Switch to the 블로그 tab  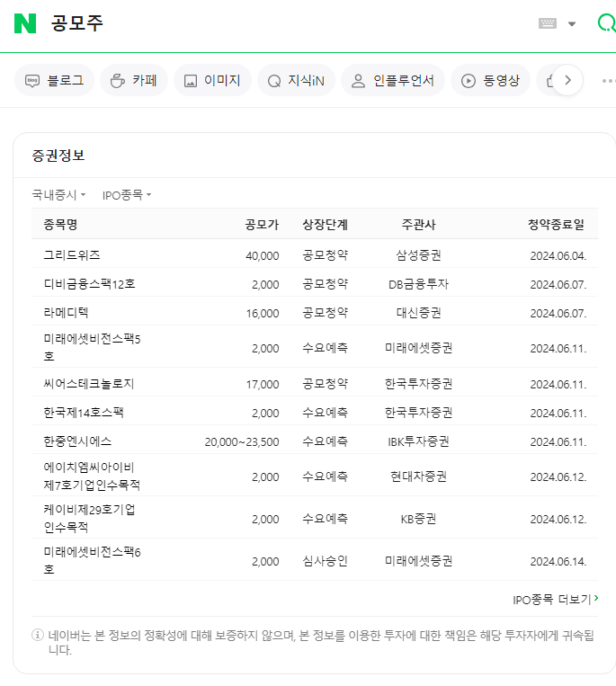pyautogui.click(x=54, y=81)
